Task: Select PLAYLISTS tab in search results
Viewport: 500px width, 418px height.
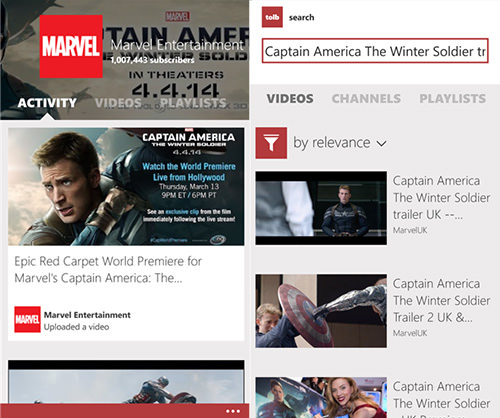Action: [x=452, y=99]
